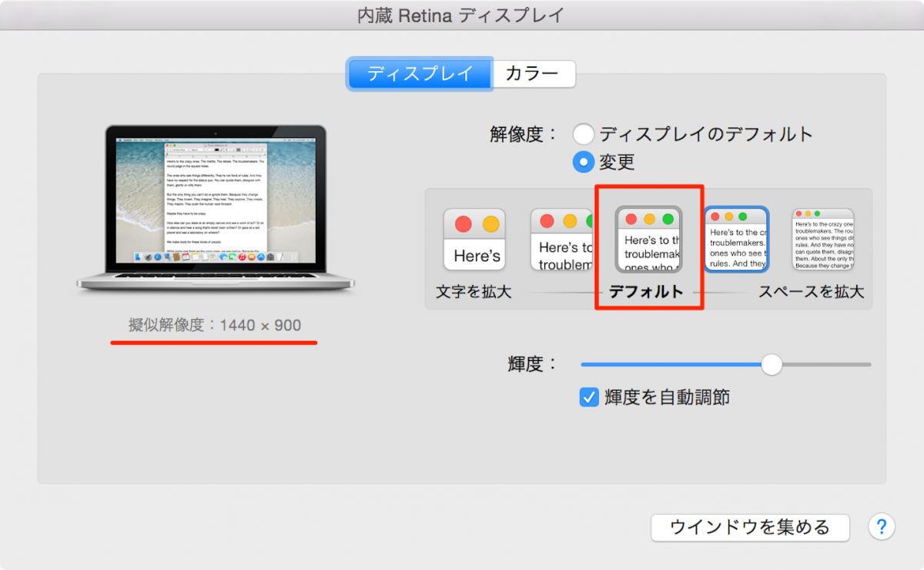Switch to the カラー tab
Screen dimensions: 924x570
534,73
